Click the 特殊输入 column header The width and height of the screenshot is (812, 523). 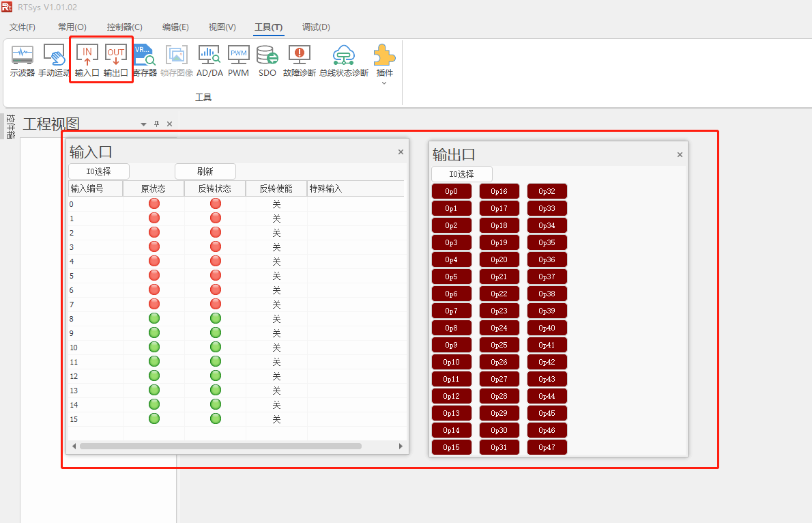356,188
